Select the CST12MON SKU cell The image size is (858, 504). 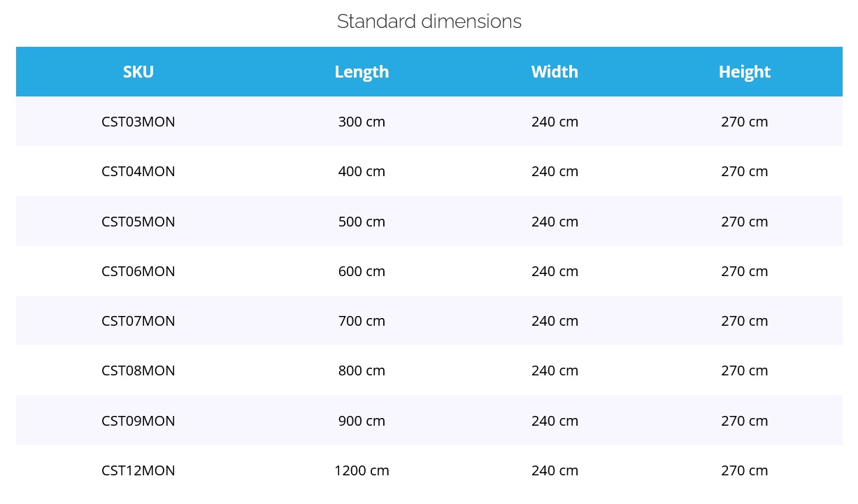[138, 470]
